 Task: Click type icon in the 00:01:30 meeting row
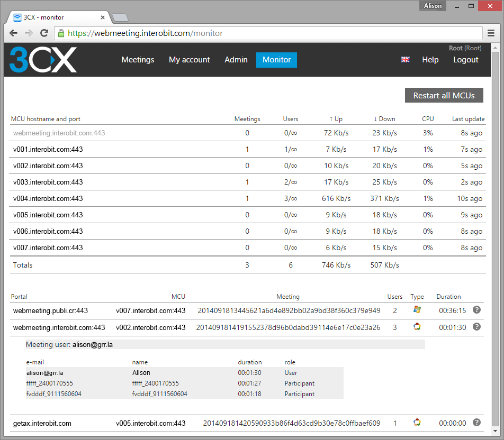pos(417,327)
